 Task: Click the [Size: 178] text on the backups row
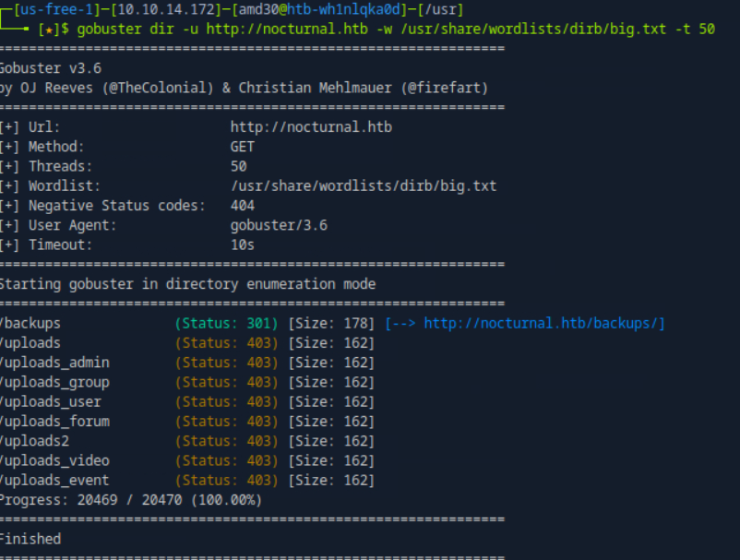tap(331, 324)
